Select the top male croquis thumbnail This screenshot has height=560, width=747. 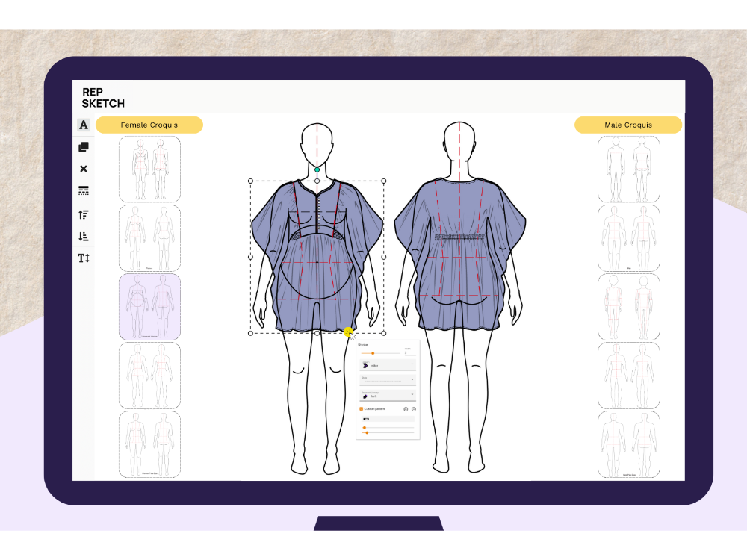(x=628, y=169)
